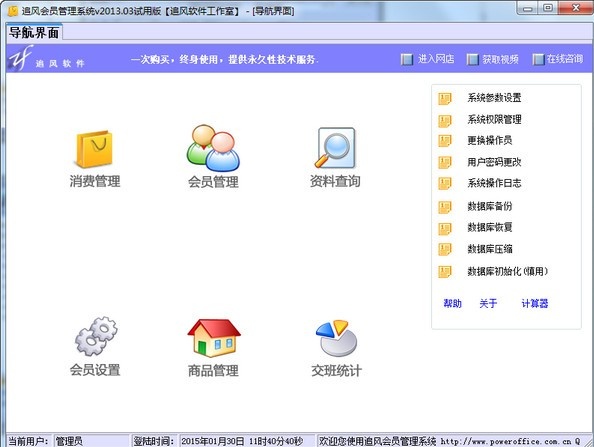This screenshot has height=447, width=594.
Task: Open 系统操作日志 entry
Action: [x=494, y=183]
